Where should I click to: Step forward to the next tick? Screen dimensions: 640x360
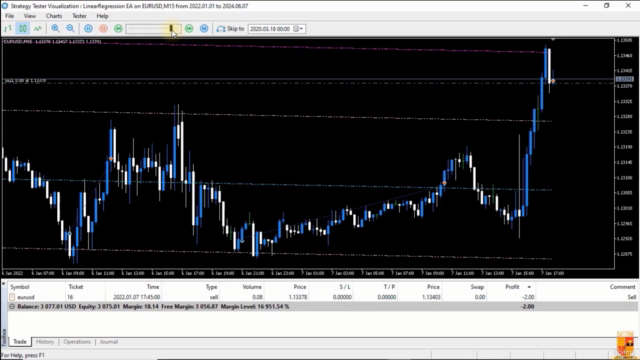[204, 29]
